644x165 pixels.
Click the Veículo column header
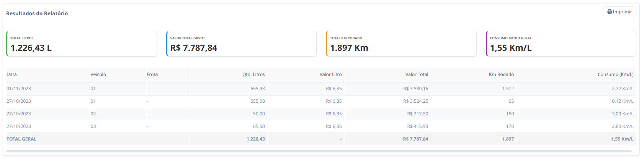click(98, 74)
